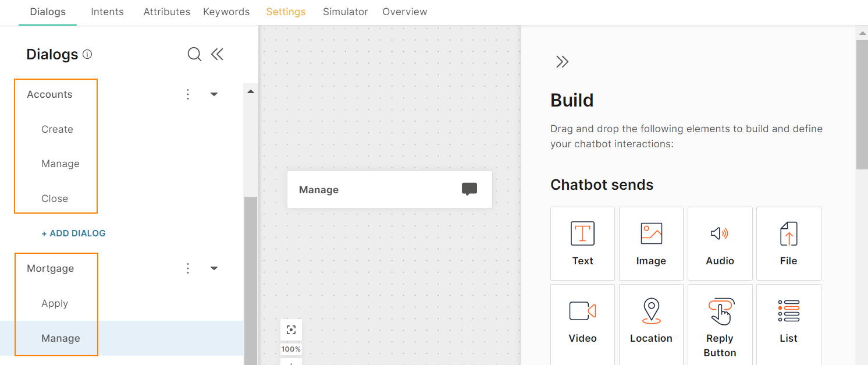The height and width of the screenshot is (365, 868).
Task: Choose the Video element tile
Action: [582, 321]
